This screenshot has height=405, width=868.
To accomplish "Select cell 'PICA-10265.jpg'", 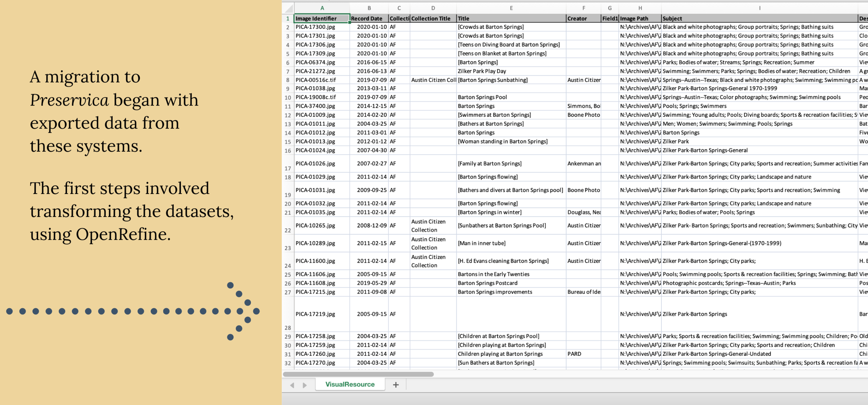I will (x=322, y=226).
